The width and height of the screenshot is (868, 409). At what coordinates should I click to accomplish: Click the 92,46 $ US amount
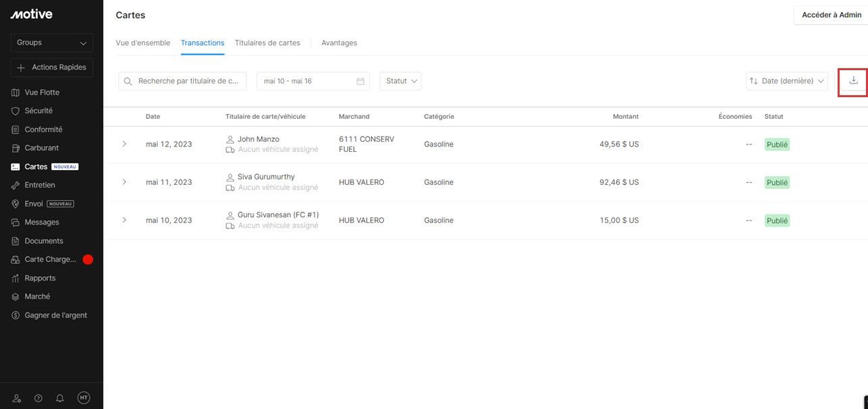[x=619, y=182]
